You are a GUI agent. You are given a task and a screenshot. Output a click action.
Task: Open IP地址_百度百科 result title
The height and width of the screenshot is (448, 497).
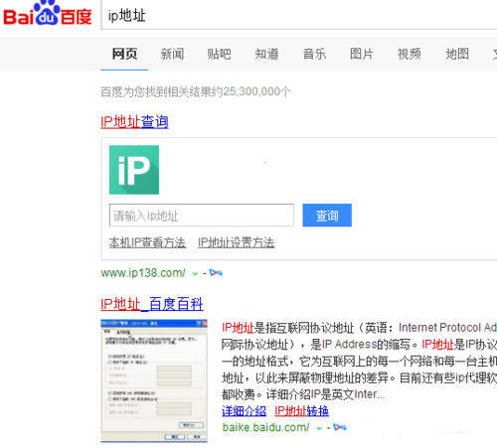click(152, 304)
